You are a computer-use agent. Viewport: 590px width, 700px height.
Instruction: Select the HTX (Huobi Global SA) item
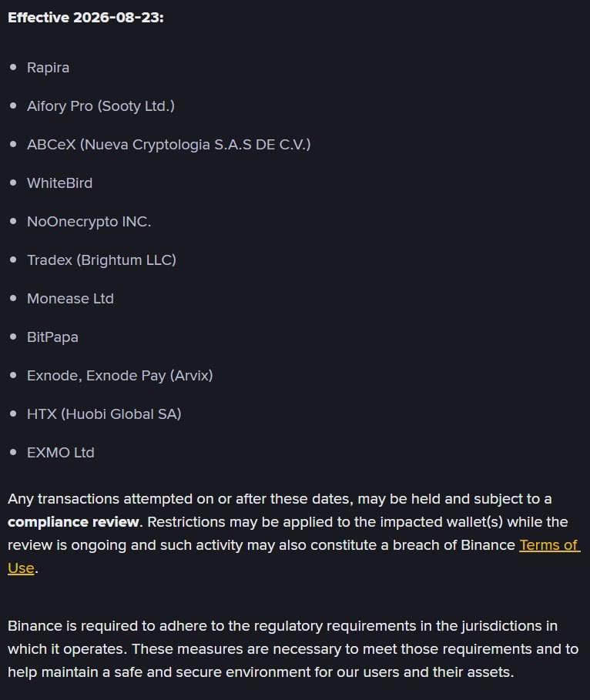point(104,414)
